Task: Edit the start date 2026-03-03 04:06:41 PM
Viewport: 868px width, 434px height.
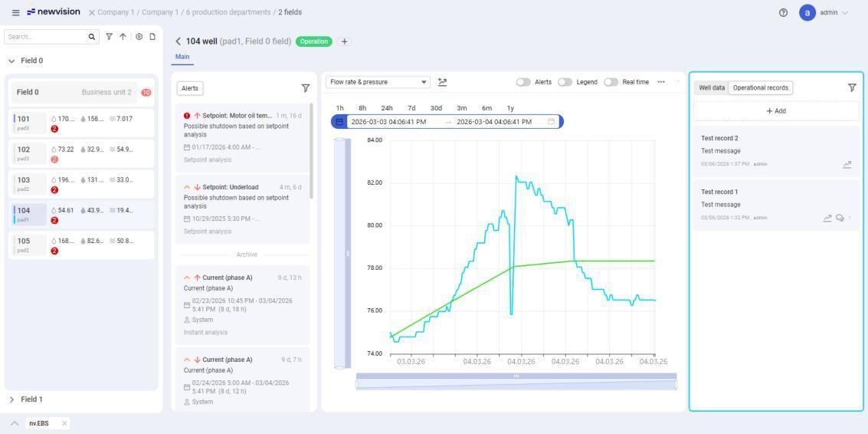Action: [388, 122]
